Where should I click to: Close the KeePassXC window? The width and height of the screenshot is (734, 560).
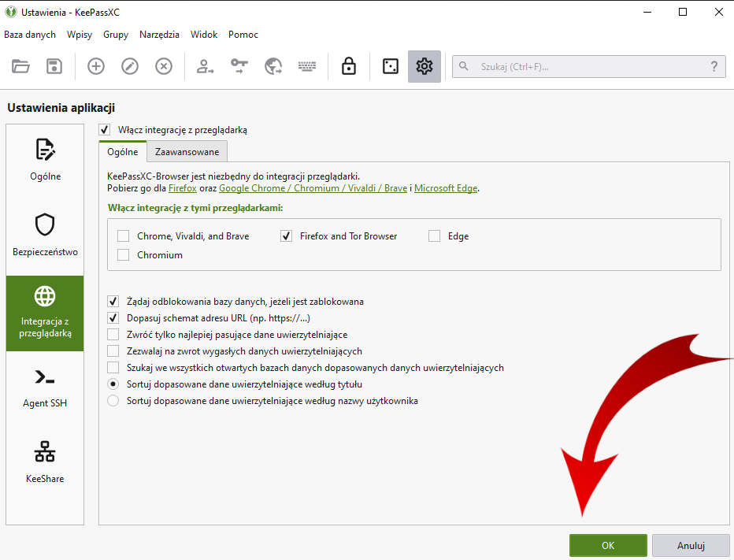coord(718,12)
